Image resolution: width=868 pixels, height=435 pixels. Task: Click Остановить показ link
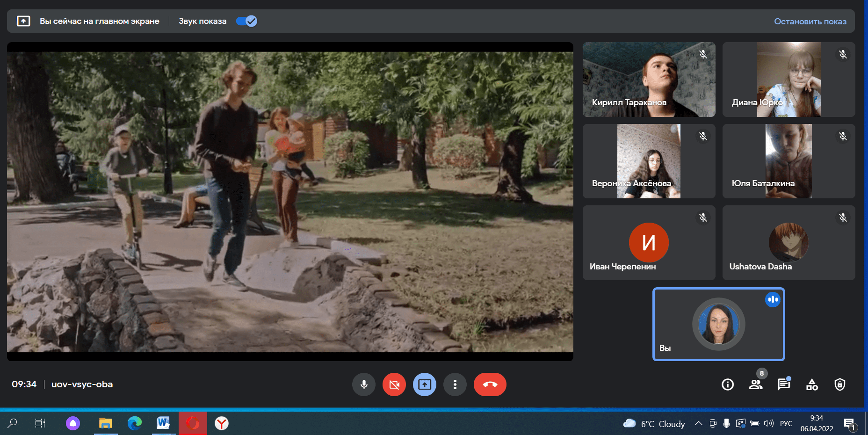coord(810,22)
